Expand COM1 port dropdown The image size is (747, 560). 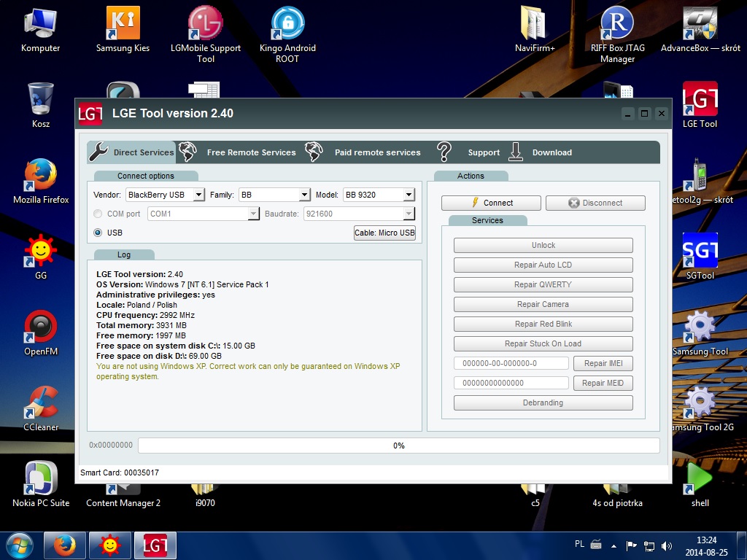click(x=204, y=214)
